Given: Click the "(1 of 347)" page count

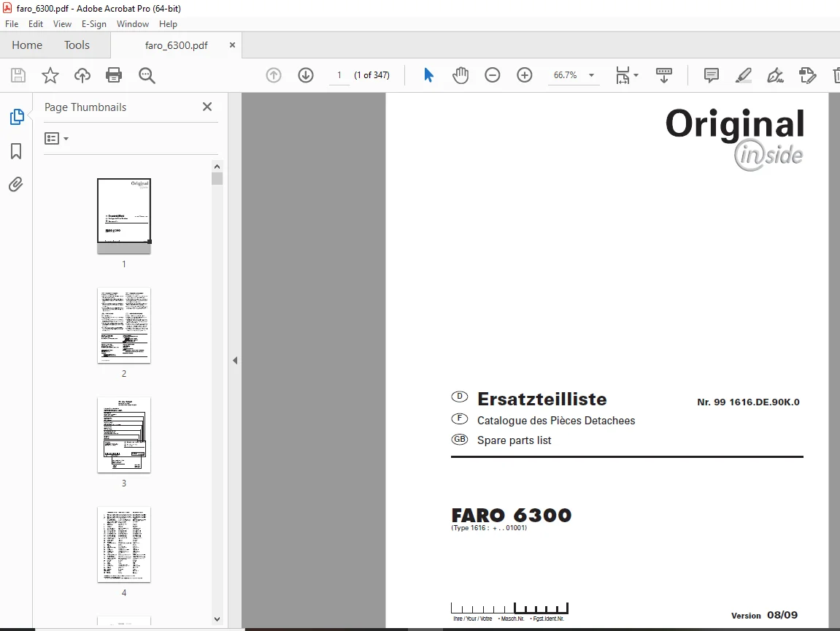Looking at the screenshot, I should pyautogui.click(x=371, y=75).
